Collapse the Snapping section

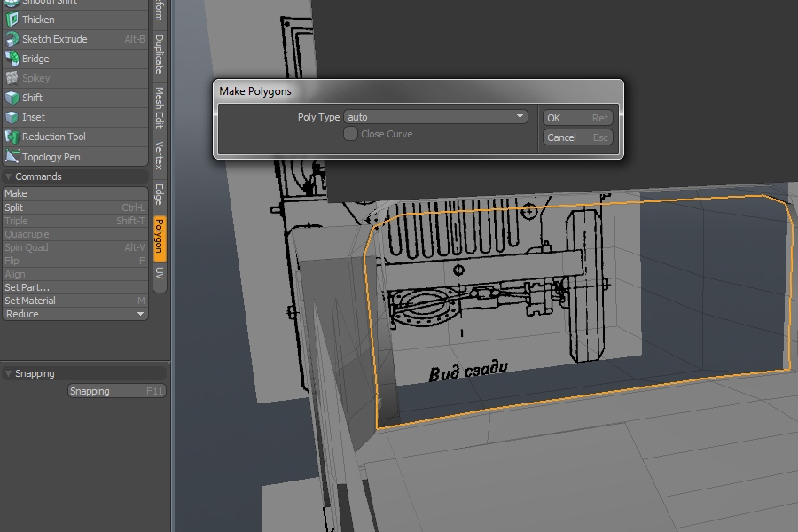click(x=8, y=373)
